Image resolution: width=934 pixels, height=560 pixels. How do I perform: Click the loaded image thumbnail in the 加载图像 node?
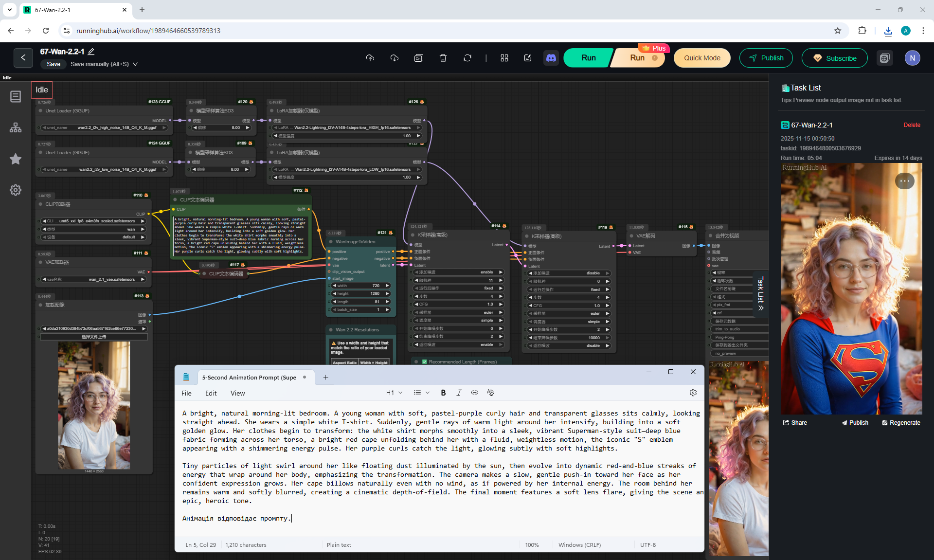tap(94, 405)
